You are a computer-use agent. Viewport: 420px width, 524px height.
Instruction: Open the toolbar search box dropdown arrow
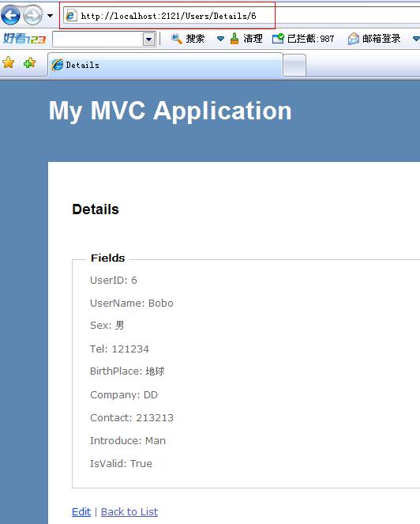point(149,40)
